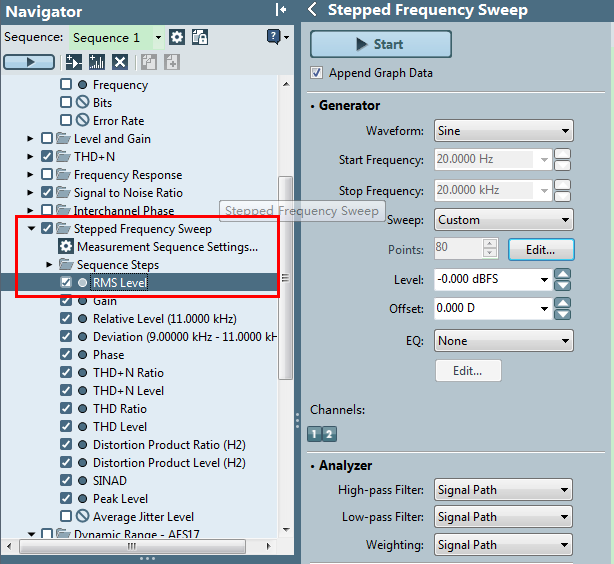Open the Waveform dropdown showing Sine
Image resolution: width=614 pixels, height=564 pixels.
pos(504,131)
